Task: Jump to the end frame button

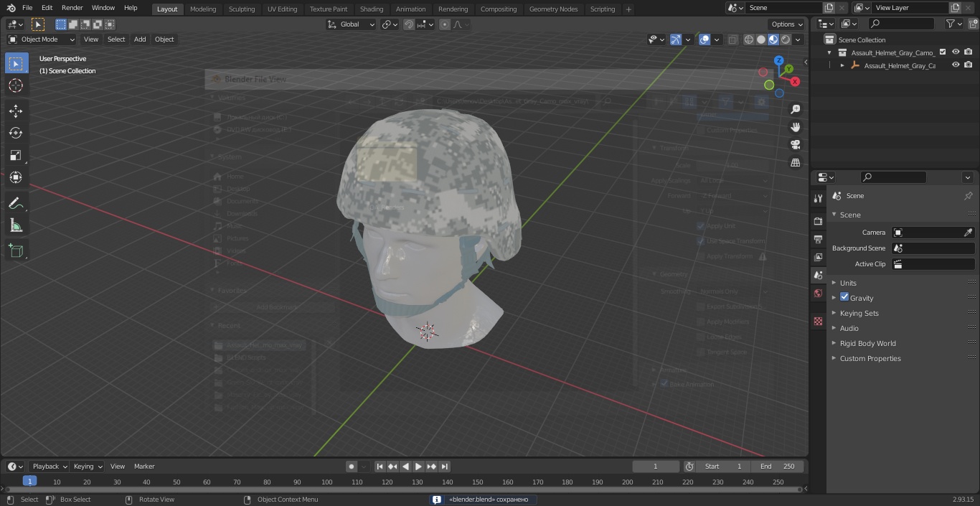Action: point(444,467)
